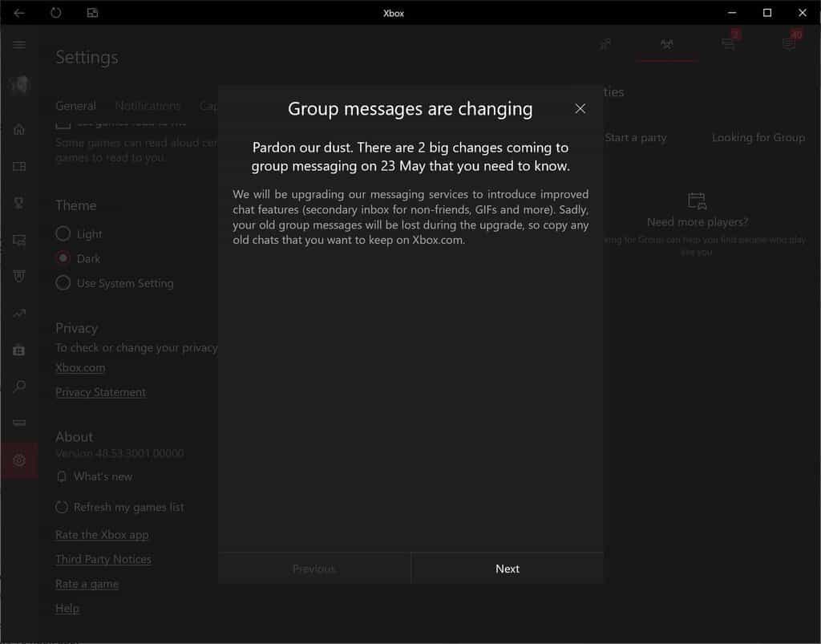Screen dimensions: 821x644
Task: Click the dialog title 'Group messages are changing'
Action: [x=410, y=109]
